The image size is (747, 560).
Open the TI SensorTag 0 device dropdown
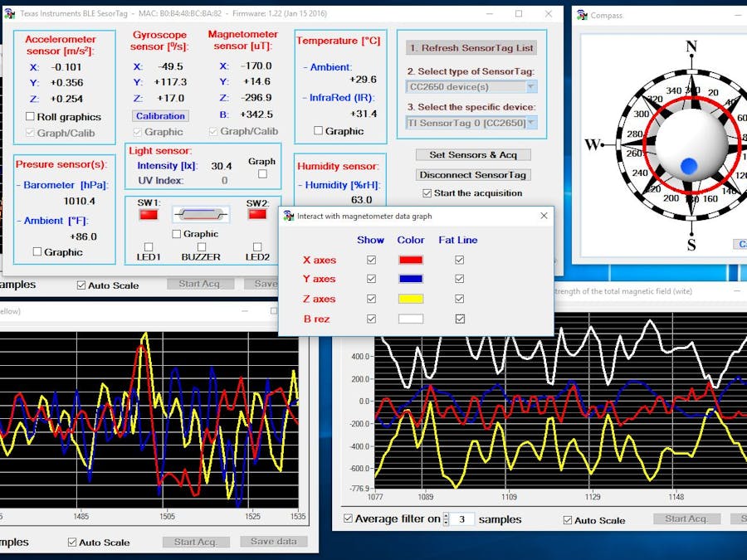click(532, 123)
